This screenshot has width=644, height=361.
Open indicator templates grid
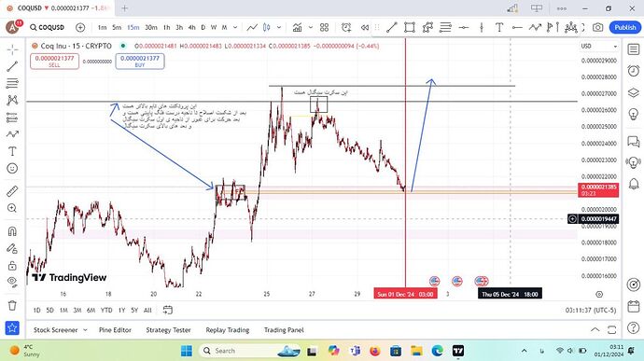pyautogui.click(x=325, y=27)
